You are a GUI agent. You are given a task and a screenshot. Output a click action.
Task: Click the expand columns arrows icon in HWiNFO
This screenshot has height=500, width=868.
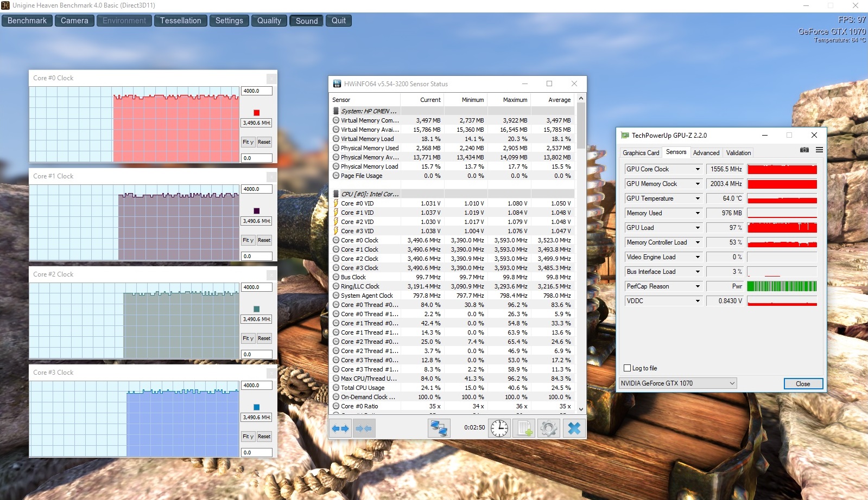coord(340,428)
